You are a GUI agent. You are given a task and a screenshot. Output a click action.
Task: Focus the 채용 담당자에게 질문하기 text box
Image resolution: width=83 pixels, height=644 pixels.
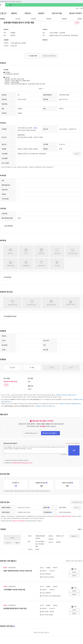coord(35,450)
